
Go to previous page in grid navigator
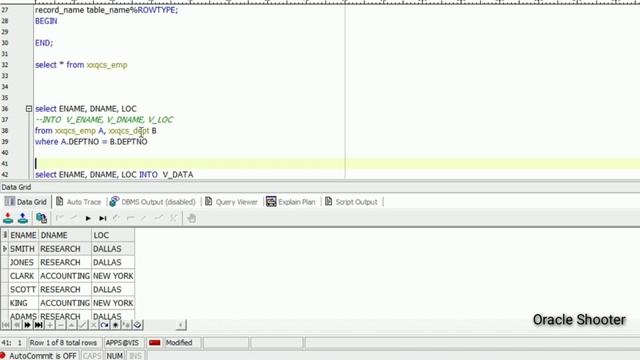[17, 325]
